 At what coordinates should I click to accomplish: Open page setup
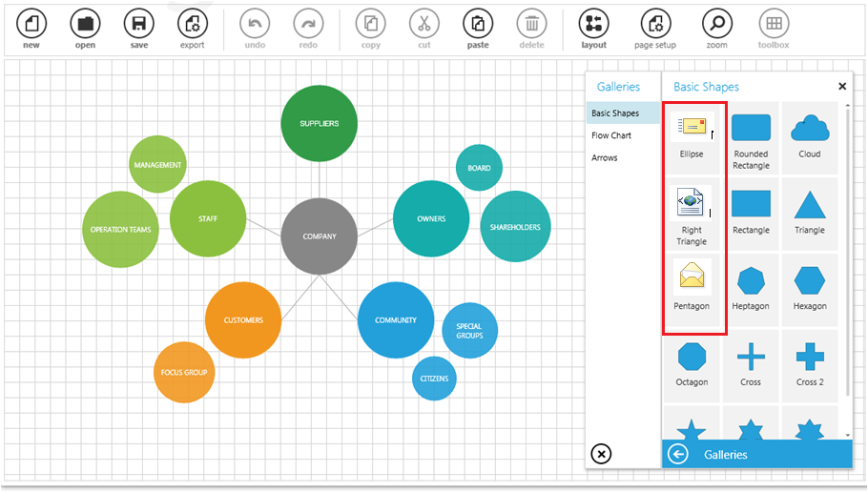pyautogui.click(x=655, y=24)
